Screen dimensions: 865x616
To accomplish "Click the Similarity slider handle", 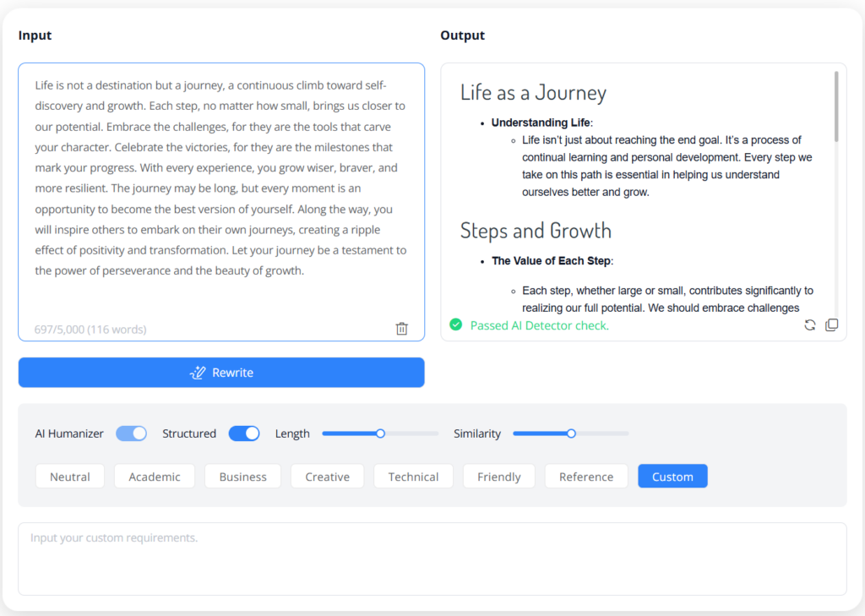I will (571, 433).
